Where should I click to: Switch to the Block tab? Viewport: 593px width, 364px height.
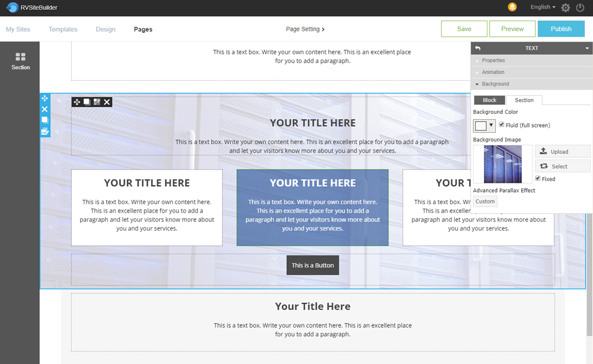click(x=489, y=100)
